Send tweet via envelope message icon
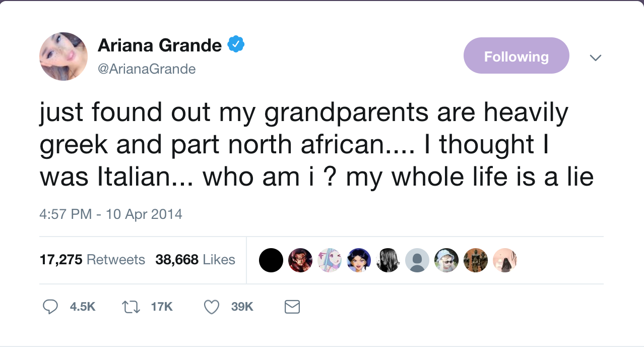The height and width of the screenshot is (347, 644). click(x=292, y=307)
